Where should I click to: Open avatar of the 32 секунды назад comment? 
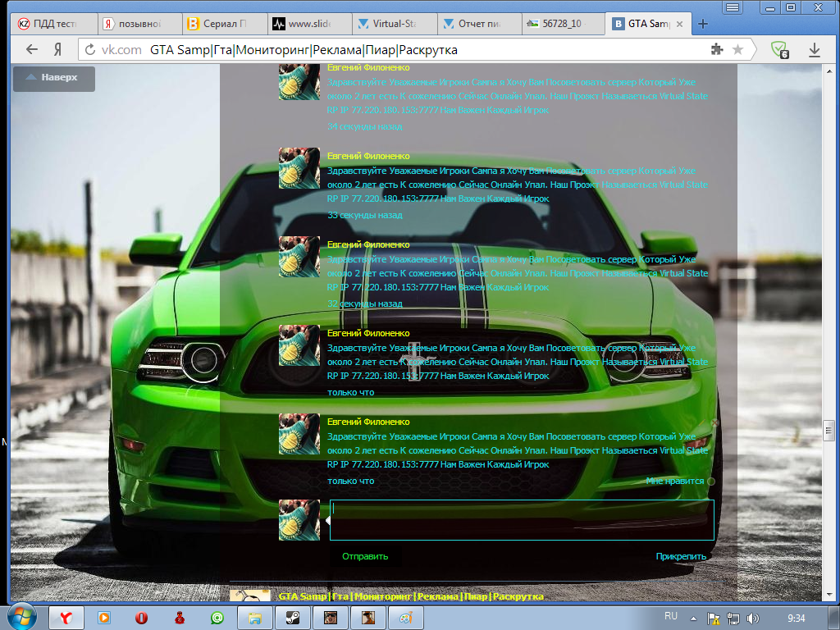(299, 257)
